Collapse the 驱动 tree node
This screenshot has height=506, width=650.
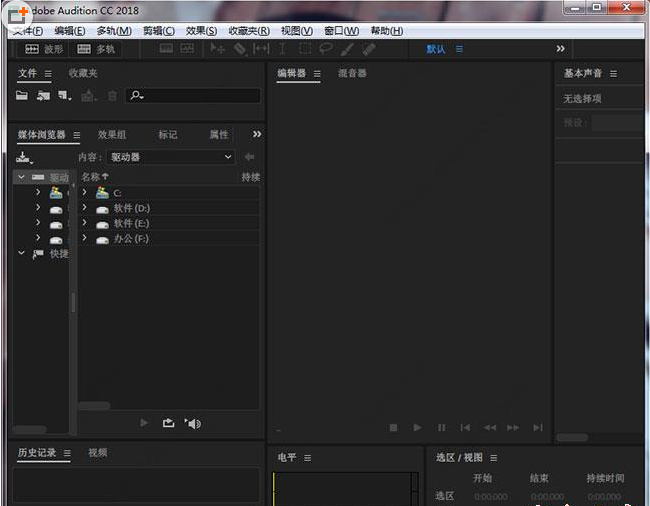(21, 177)
